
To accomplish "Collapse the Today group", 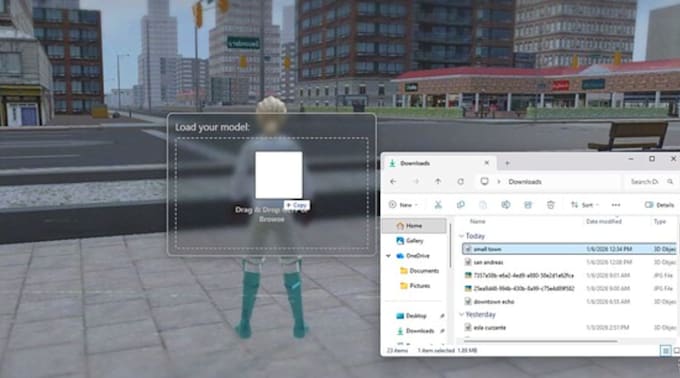I will click(461, 236).
